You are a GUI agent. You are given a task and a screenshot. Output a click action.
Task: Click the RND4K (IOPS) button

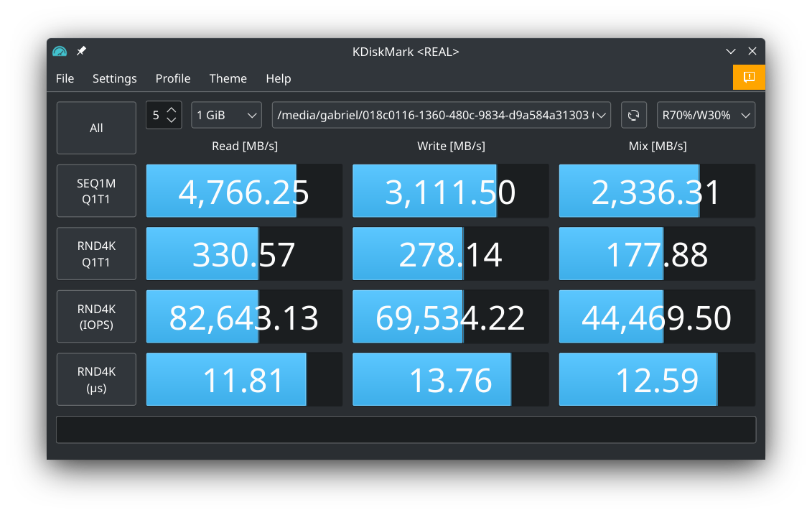tap(96, 317)
